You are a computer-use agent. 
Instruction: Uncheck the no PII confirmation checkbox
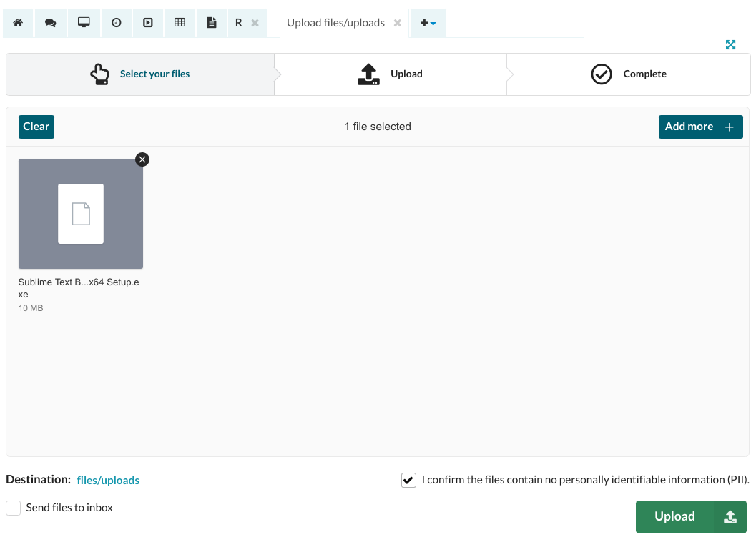[x=408, y=481]
